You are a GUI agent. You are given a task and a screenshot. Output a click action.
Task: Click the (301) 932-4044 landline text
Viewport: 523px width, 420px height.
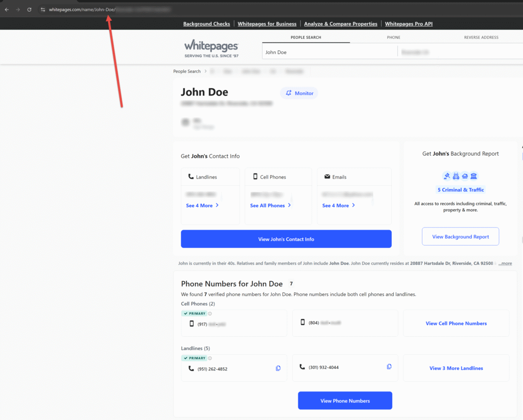click(323, 367)
